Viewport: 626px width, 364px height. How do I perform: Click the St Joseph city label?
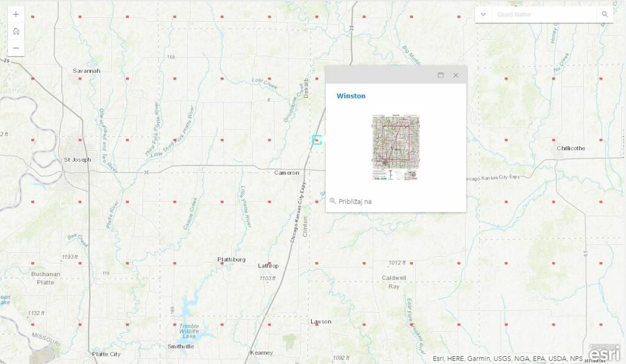pyautogui.click(x=77, y=159)
